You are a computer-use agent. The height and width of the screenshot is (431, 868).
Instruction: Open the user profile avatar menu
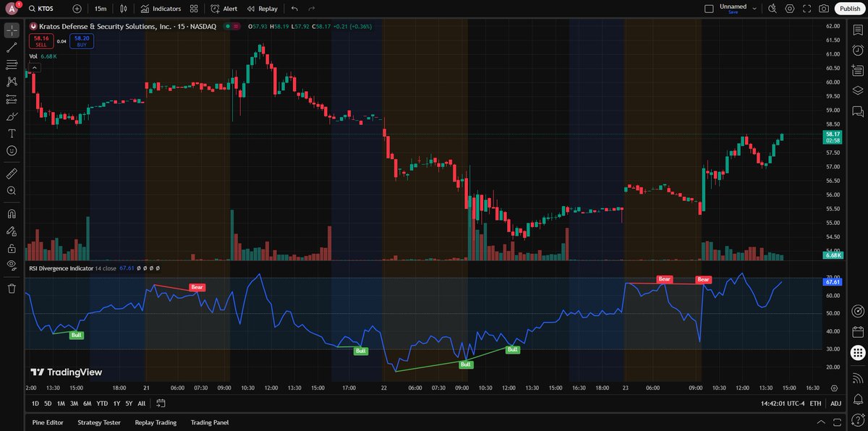[x=11, y=9]
